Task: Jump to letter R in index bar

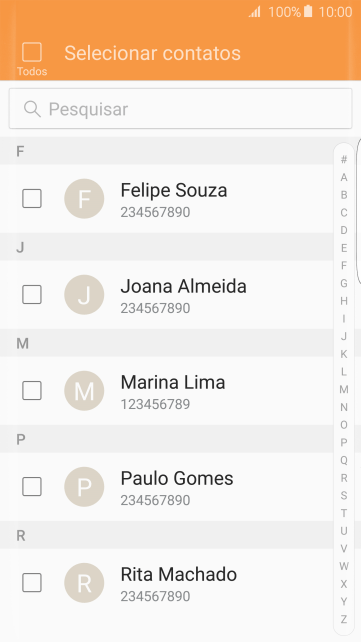Action: pyautogui.click(x=344, y=478)
